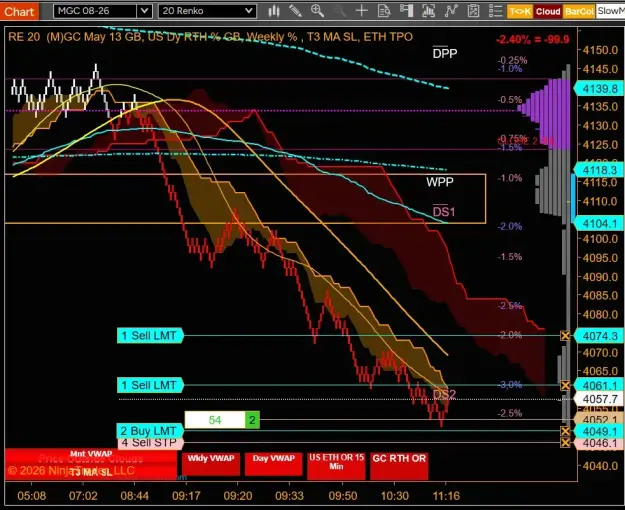
Task: Open the instrument selector dropdown arrow
Action: [144, 11]
